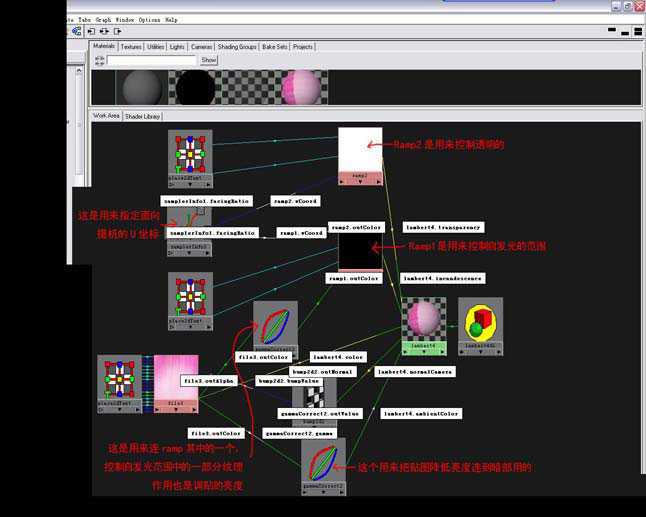The height and width of the screenshot is (517, 646).
Task: Switch to the Cameras tab
Action: 201,47
